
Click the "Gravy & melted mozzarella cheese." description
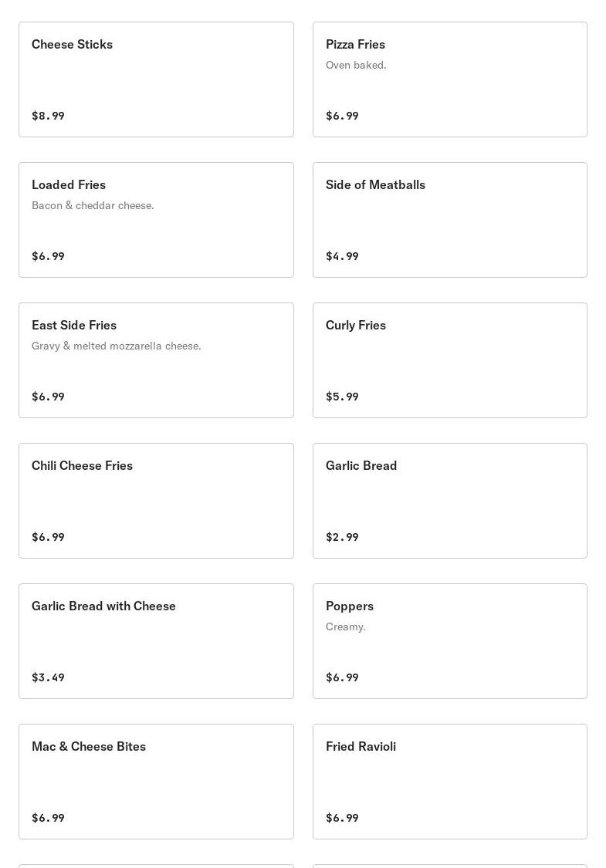point(116,346)
